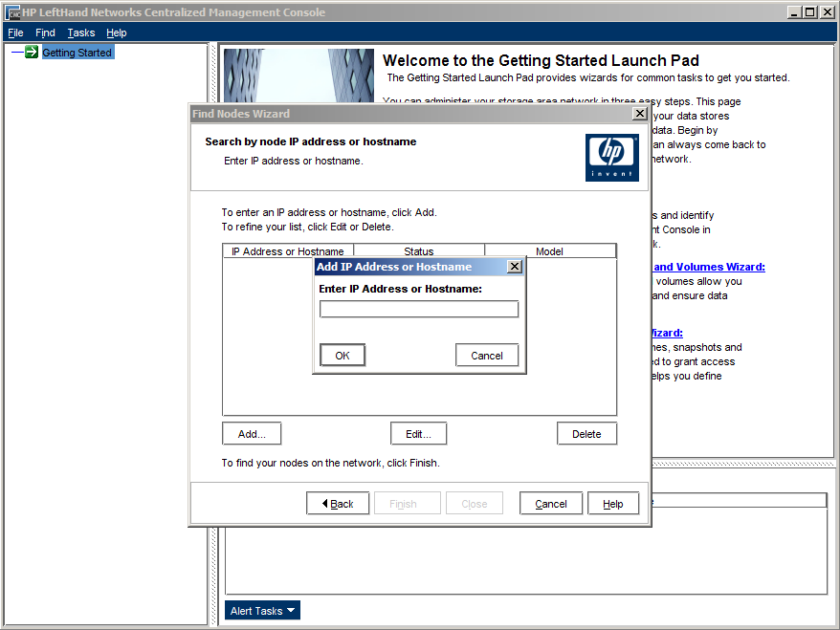Click Cancel in Add IP Address dialog
The image size is (840, 630).
486,356
